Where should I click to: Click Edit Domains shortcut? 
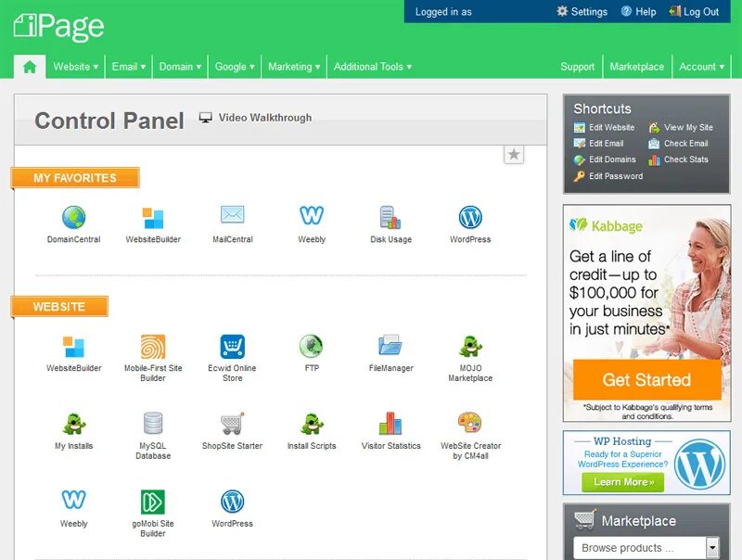(605, 159)
